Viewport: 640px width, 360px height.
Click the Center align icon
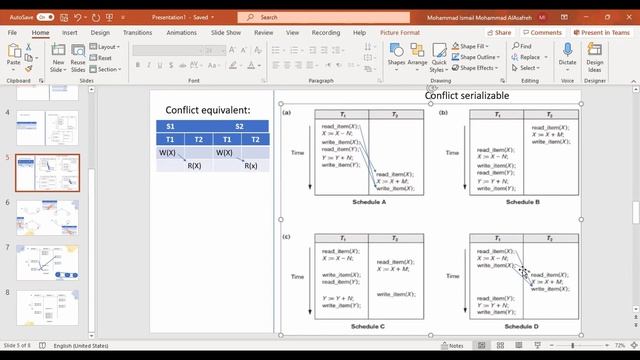pos(287,65)
